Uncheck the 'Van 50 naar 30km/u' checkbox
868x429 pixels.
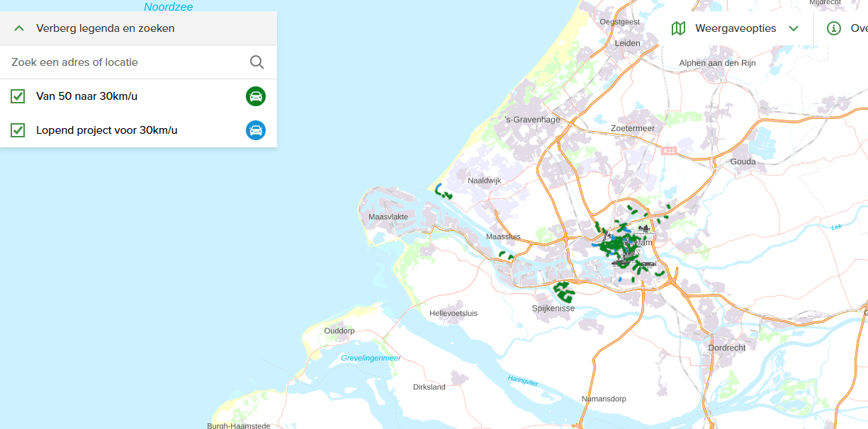(18, 96)
